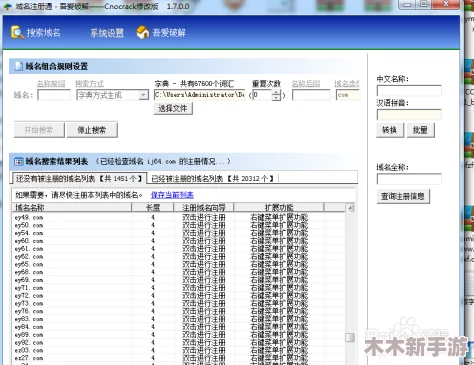Click 双击进行注册 in the ey49.com row
Image resolution: width=474 pixels, height=365 pixels.
204,217
